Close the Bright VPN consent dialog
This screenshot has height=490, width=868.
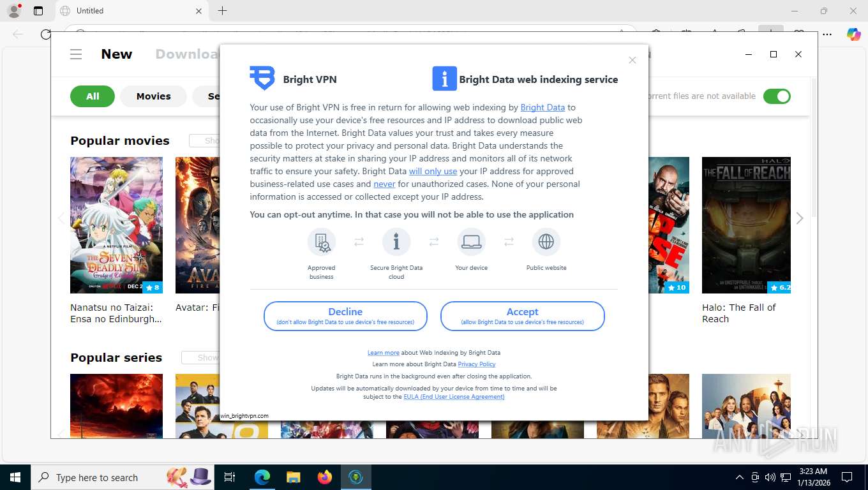pyautogui.click(x=632, y=60)
